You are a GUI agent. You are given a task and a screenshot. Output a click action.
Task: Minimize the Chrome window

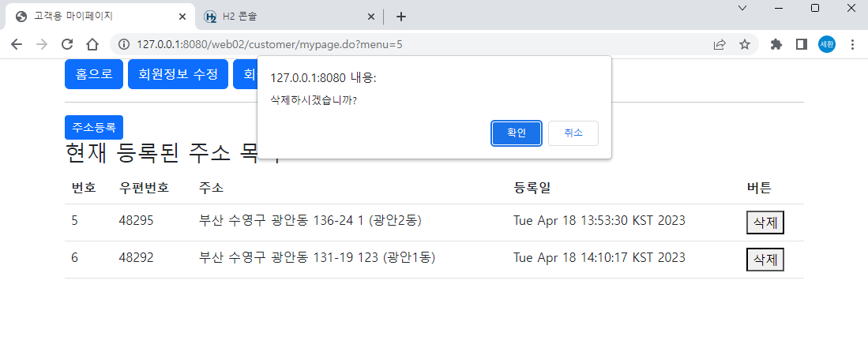pyautogui.click(x=778, y=8)
